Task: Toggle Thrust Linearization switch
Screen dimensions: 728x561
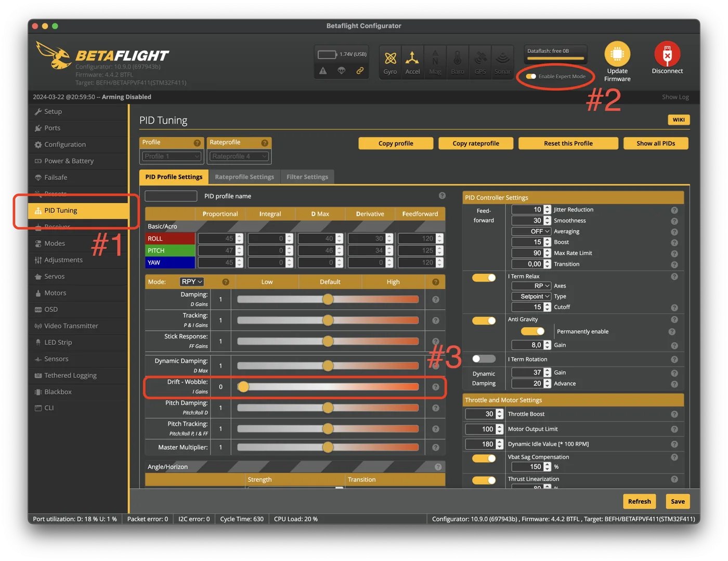Action: click(484, 480)
